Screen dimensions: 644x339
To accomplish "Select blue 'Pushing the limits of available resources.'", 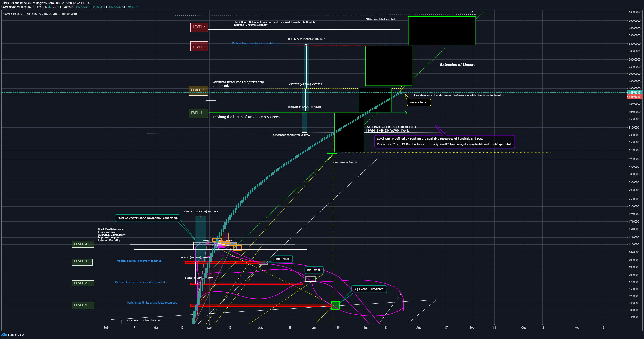I will [x=152, y=303].
